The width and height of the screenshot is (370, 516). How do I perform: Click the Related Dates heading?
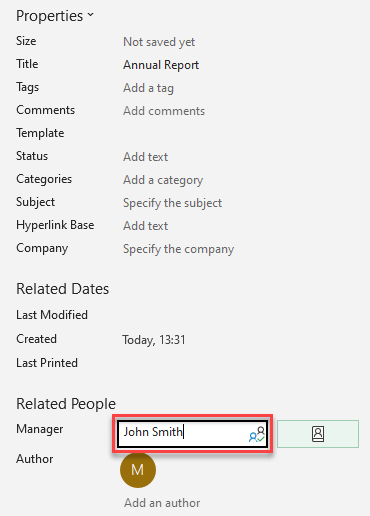[63, 289]
